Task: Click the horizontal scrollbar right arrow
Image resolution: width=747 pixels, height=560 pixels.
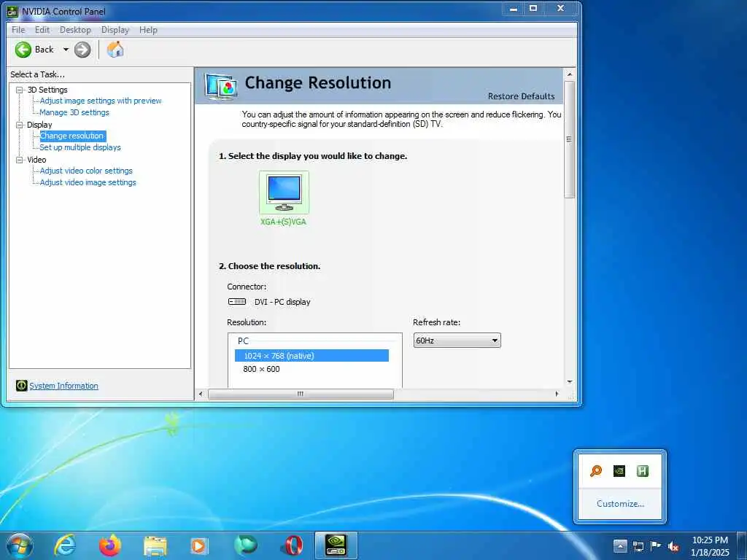Action: click(557, 394)
